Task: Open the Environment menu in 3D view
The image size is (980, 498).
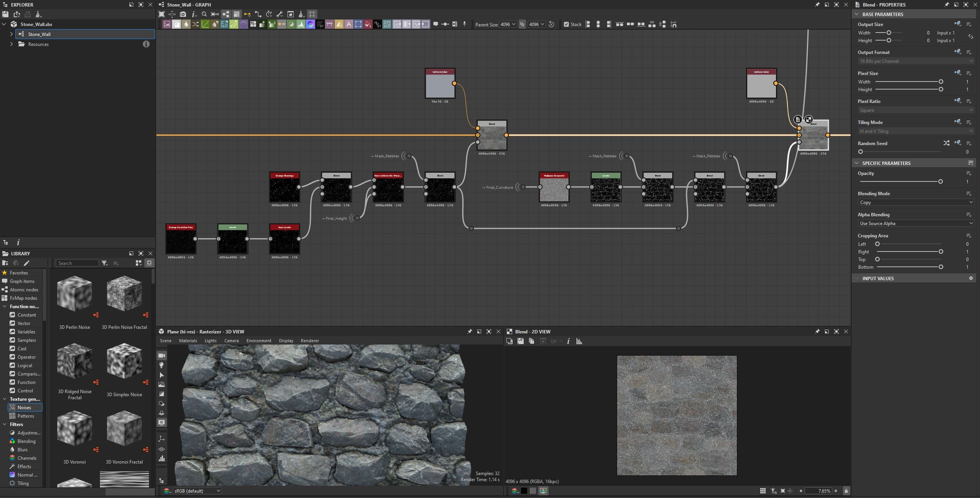Action: pyautogui.click(x=259, y=341)
